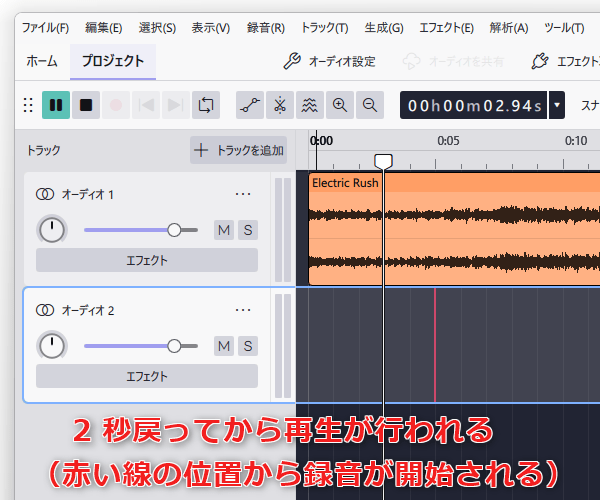Open the トラック(T) menu

point(325,28)
